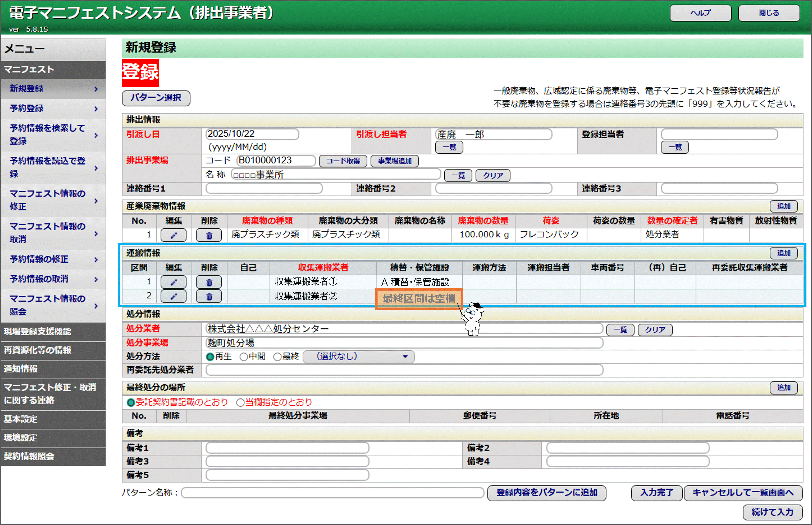Viewport: 812px width, 525px height.
Task: Click パターン選択 button
Action: (156, 98)
